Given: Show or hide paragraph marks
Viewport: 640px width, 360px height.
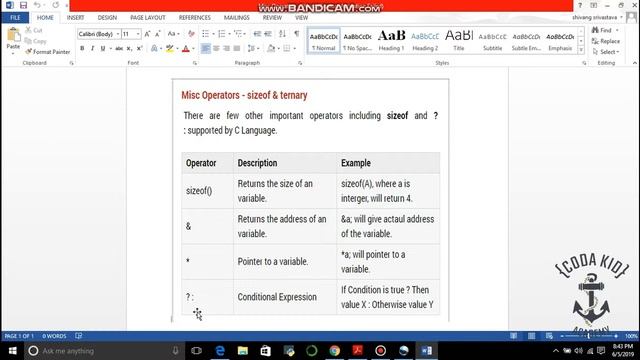Looking at the screenshot, I should point(297,34).
